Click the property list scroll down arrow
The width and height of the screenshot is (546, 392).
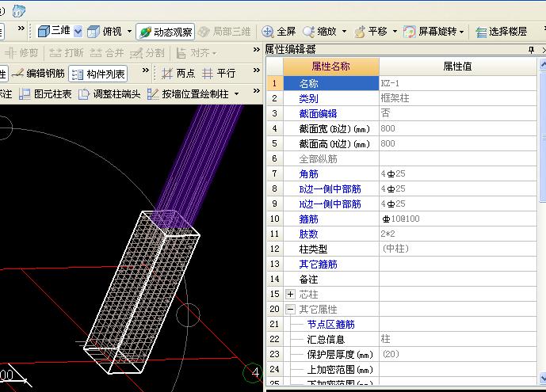point(543,378)
